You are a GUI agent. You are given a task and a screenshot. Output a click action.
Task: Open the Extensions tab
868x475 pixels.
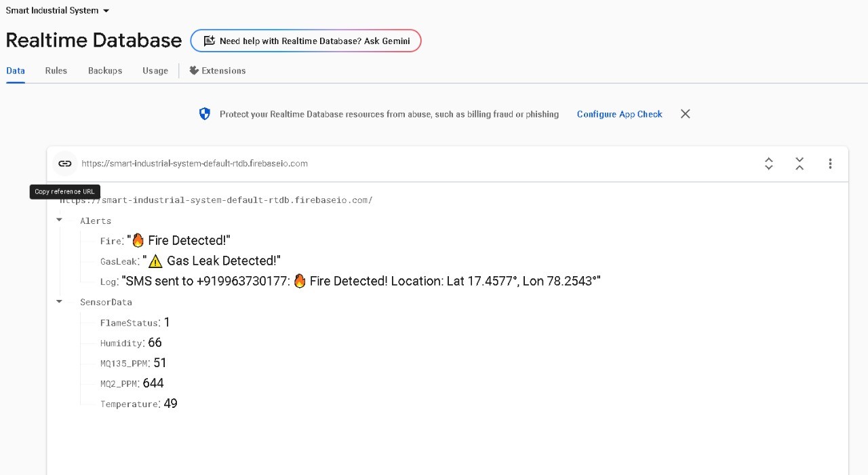(x=218, y=71)
